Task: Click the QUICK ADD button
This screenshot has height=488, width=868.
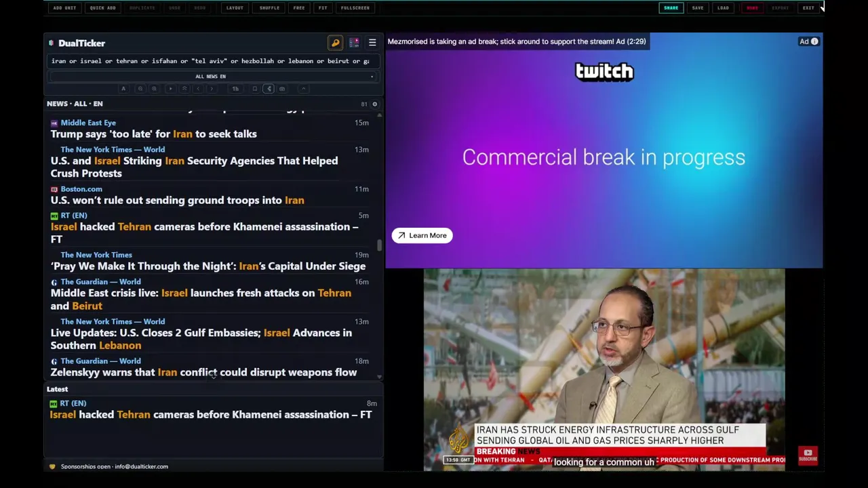Action: 102,8
